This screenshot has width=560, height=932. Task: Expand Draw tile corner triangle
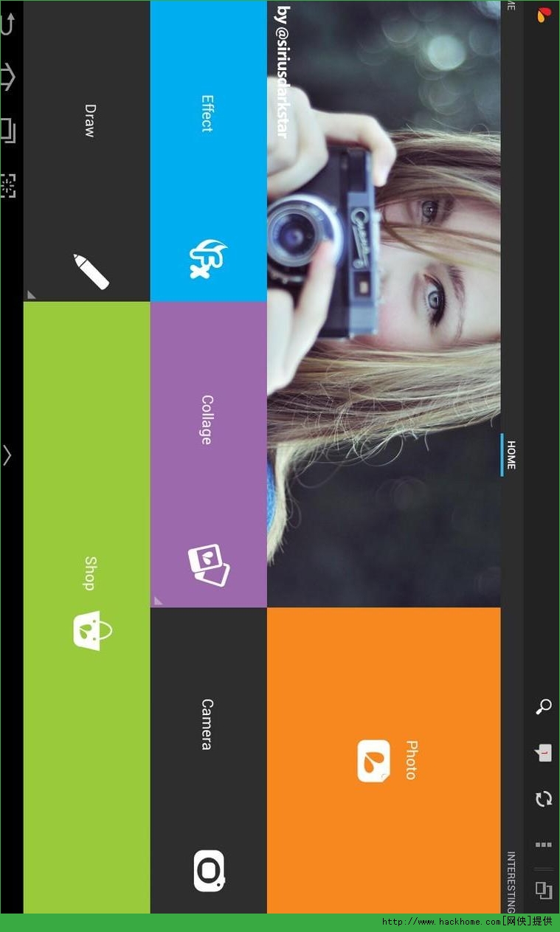pos(31,294)
